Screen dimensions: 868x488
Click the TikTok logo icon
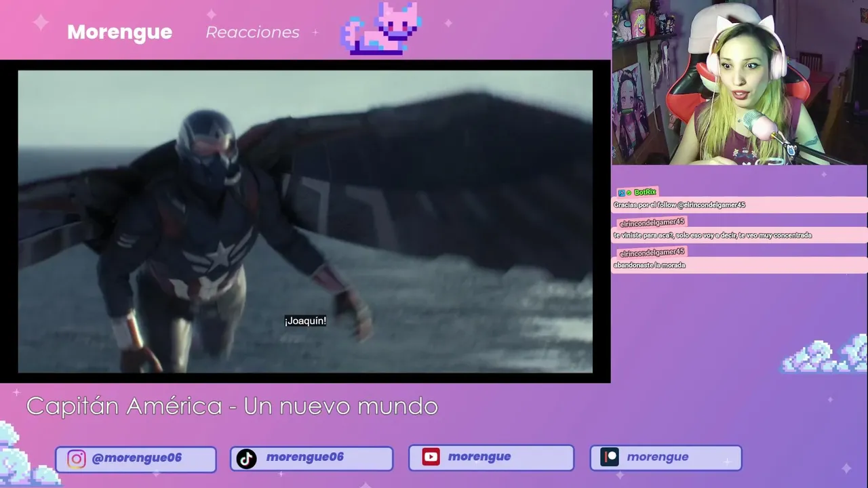pyautogui.click(x=246, y=459)
